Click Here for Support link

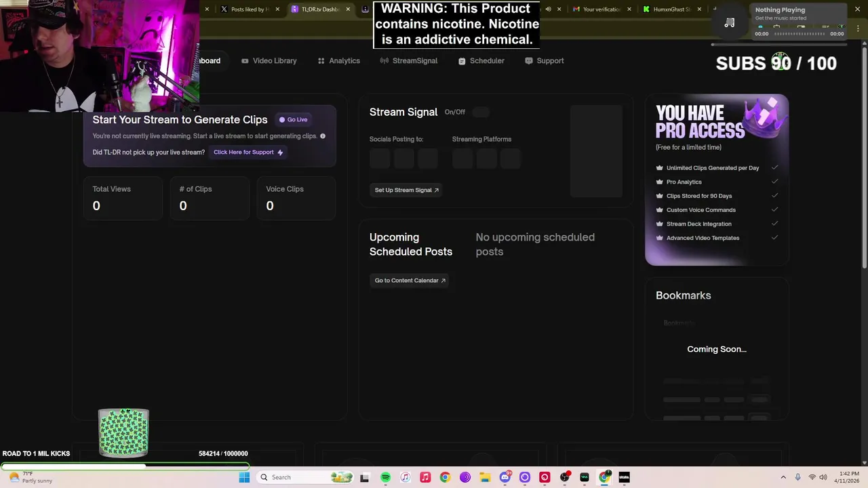[248, 152]
